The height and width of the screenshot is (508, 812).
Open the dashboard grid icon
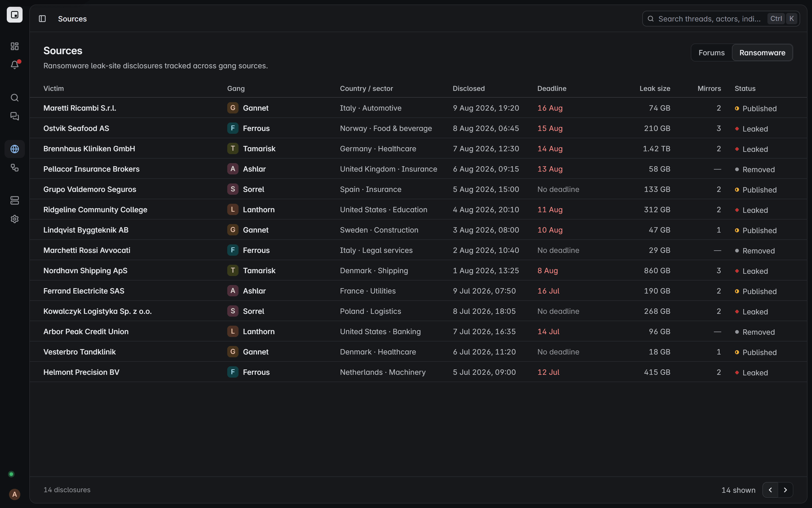point(14,46)
